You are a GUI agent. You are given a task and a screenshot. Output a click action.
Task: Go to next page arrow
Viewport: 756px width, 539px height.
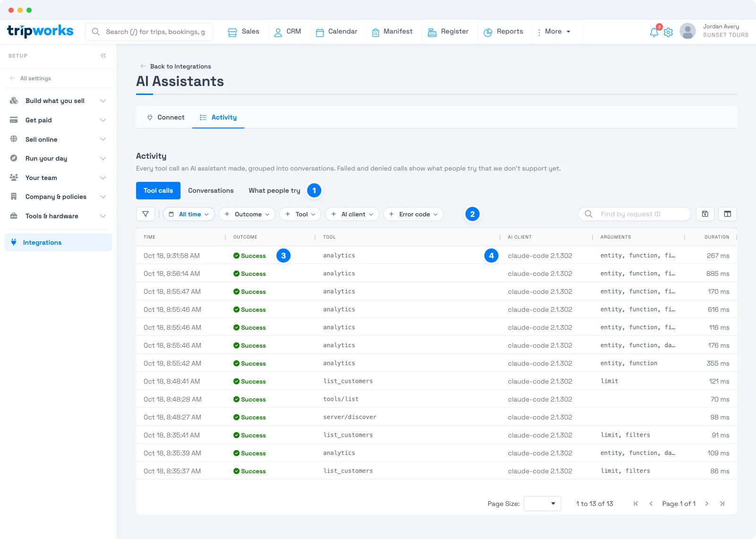click(x=707, y=504)
